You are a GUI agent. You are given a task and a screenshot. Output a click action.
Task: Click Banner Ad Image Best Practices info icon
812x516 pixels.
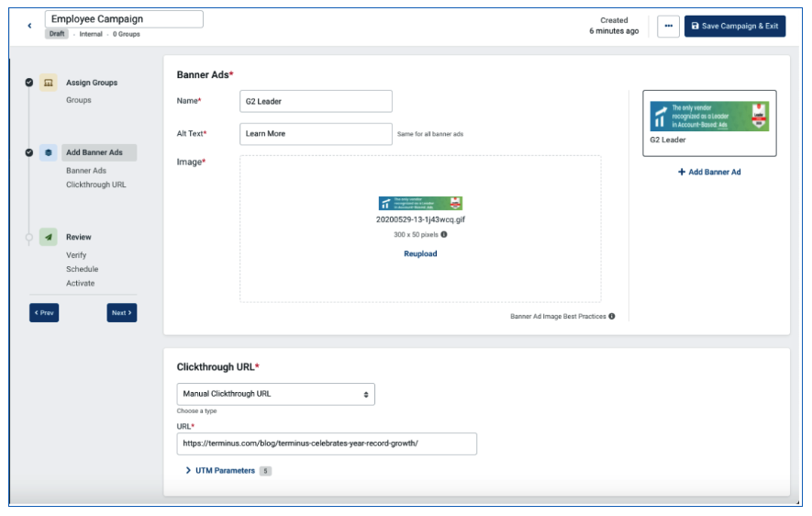tap(612, 316)
